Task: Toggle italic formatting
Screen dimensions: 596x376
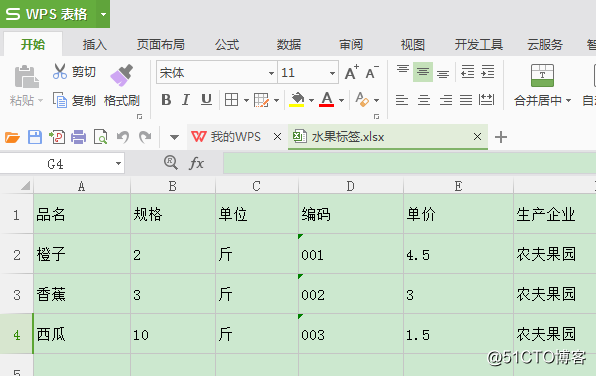Action: (186, 100)
